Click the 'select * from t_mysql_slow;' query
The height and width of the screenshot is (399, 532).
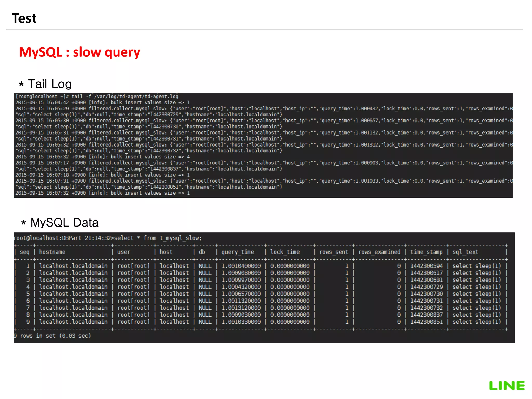click(158, 238)
